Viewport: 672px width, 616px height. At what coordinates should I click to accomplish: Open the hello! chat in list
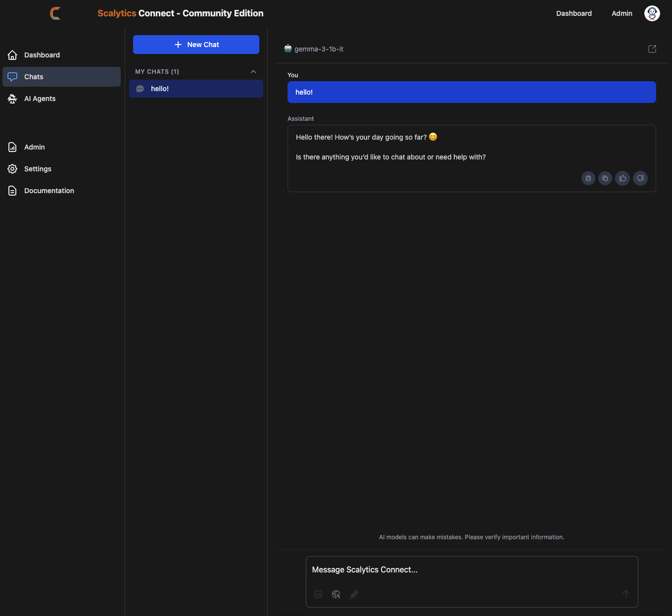[196, 89]
